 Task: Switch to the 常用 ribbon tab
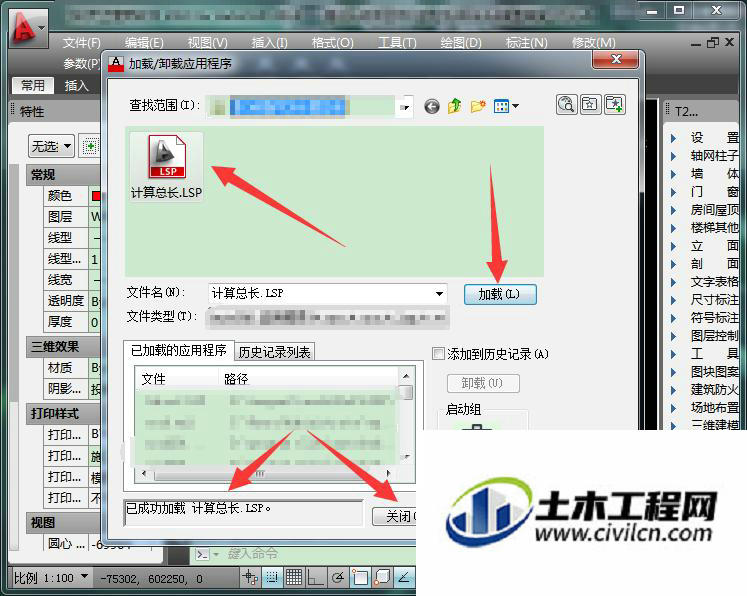pos(33,86)
